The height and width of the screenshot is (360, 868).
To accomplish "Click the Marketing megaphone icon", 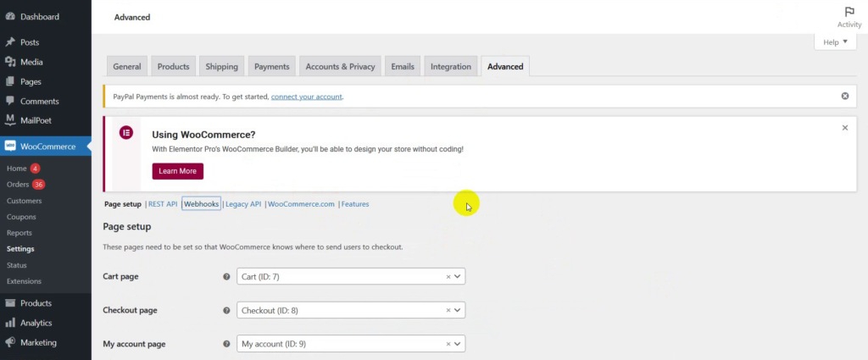I will (x=10, y=342).
